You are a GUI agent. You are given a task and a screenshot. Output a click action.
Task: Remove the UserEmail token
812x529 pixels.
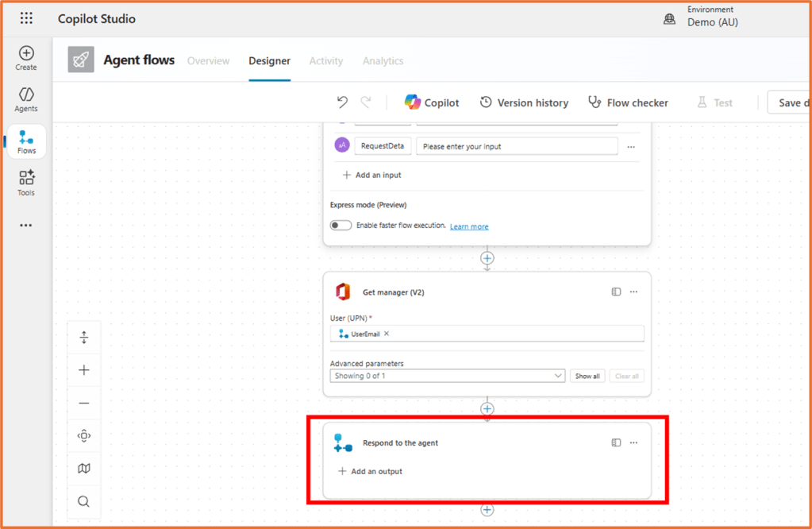click(x=387, y=334)
